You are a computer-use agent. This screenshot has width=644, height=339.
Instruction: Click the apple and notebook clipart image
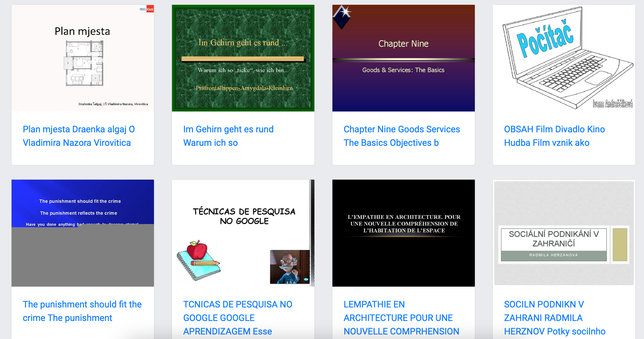198,260
